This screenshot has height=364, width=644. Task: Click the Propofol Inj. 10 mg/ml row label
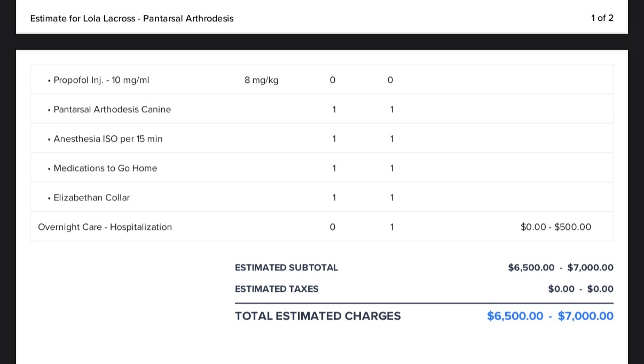(101, 80)
